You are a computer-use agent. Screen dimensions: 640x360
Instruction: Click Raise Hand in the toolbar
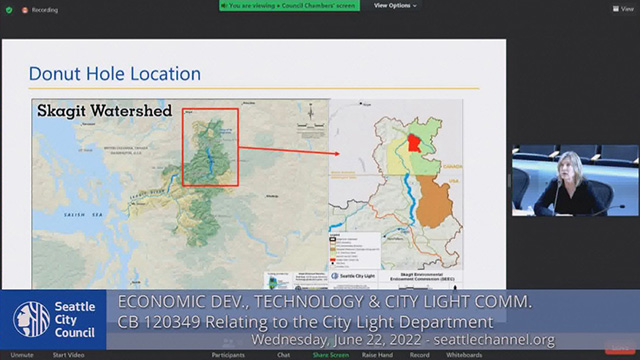[377, 355]
